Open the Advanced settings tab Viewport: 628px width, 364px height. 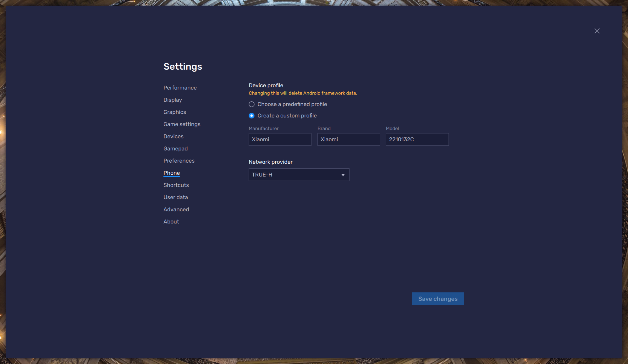pos(176,209)
